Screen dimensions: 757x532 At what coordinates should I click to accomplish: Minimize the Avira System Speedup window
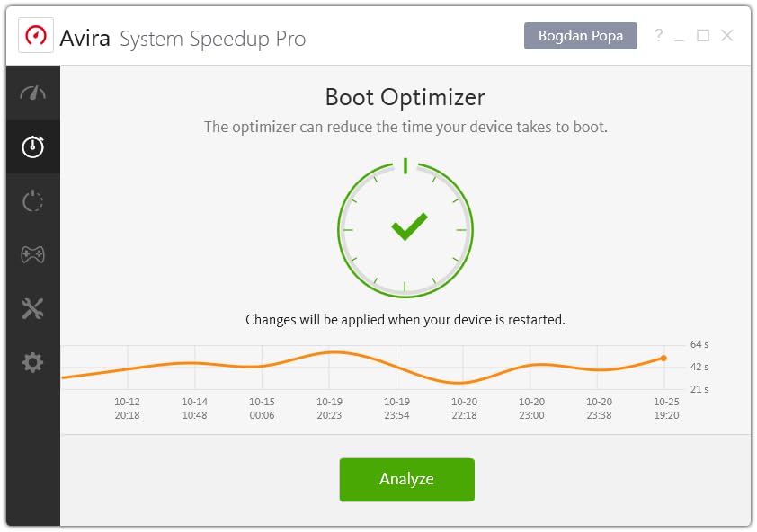coord(681,36)
